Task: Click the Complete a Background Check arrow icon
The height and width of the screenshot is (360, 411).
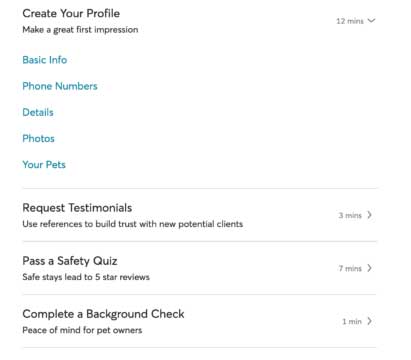Action: coord(369,321)
